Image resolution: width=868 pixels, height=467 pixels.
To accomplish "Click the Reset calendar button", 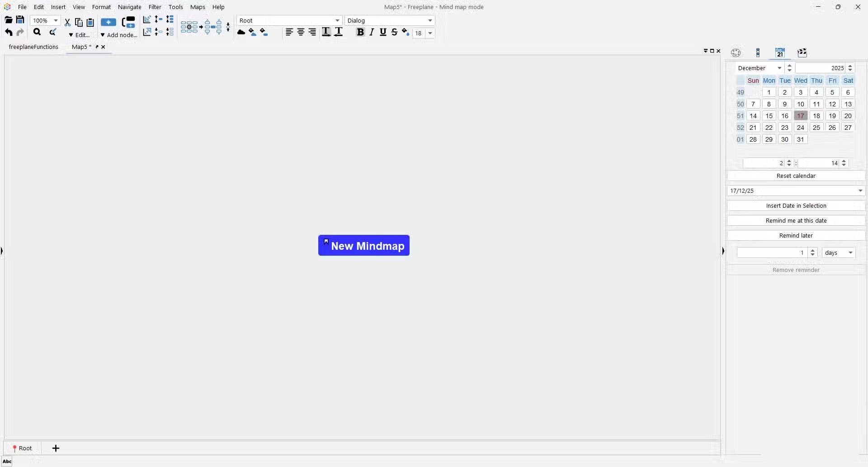I will click(x=796, y=176).
